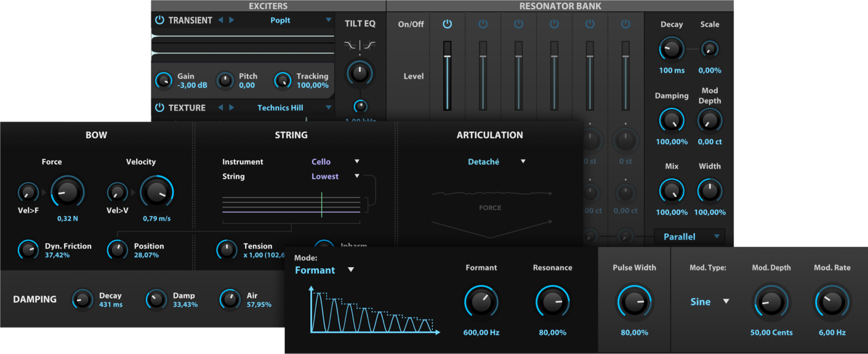This screenshot has width=868, height=354.
Task: Click the Resonator Decay knob
Action: [672, 49]
